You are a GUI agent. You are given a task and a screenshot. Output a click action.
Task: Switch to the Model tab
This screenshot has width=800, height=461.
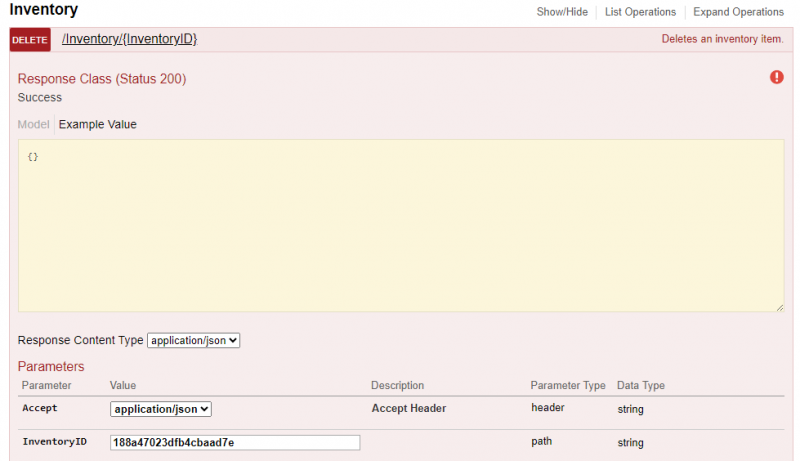point(33,125)
